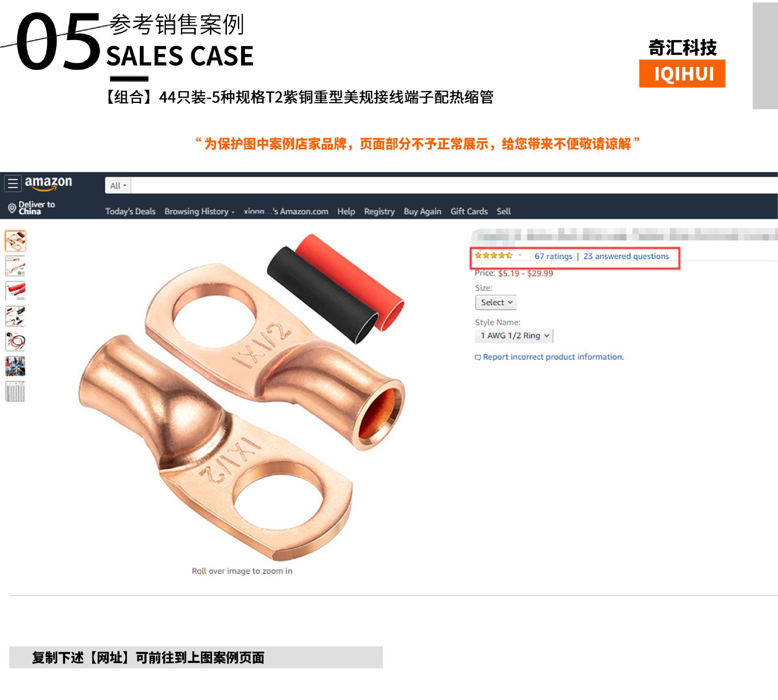778x700 pixels.
Task: Click the 23 answered questions link
Action: click(x=626, y=256)
